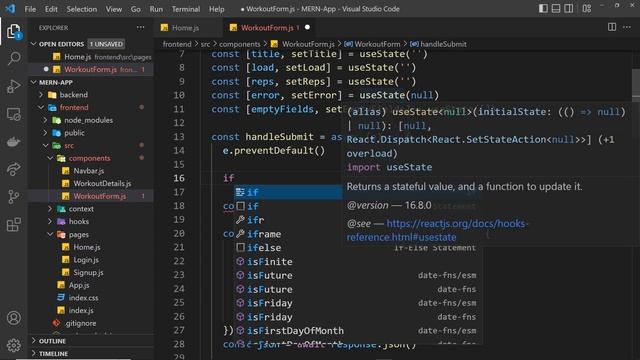This screenshot has height=360, width=640.
Task: Open the Search view in activity bar
Action: pos(13,58)
